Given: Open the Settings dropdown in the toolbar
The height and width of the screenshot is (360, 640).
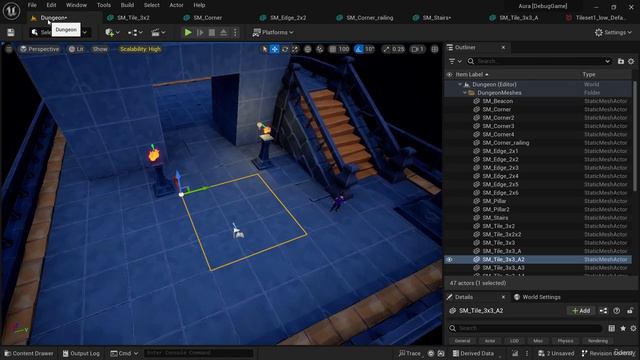Looking at the screenshot, I should tap(613, 32).
